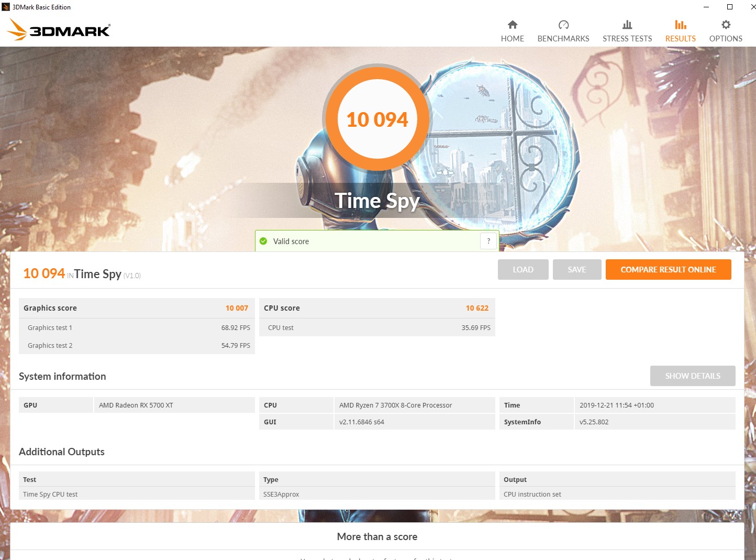Screen dimensions: 756x560
Task: Maximize the 3DMark window
Action: tap(730, 7)
